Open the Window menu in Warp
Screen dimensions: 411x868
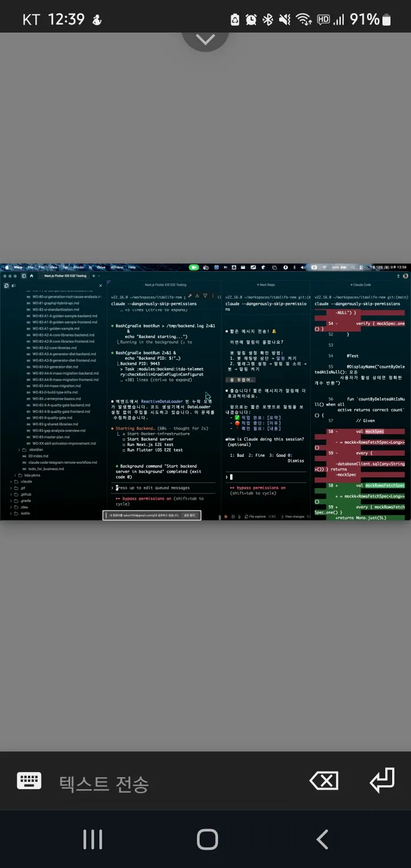[x=116, y=267]
